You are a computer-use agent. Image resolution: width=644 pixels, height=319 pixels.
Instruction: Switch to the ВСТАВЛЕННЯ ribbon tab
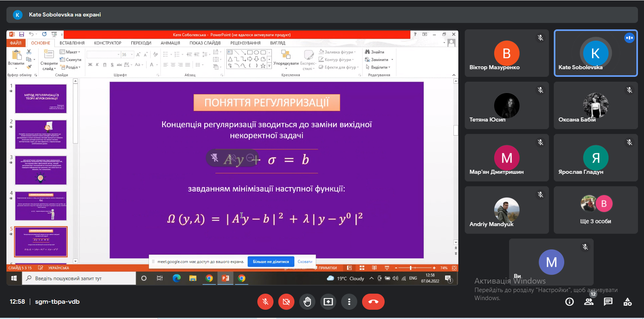[x=72, y=43]
